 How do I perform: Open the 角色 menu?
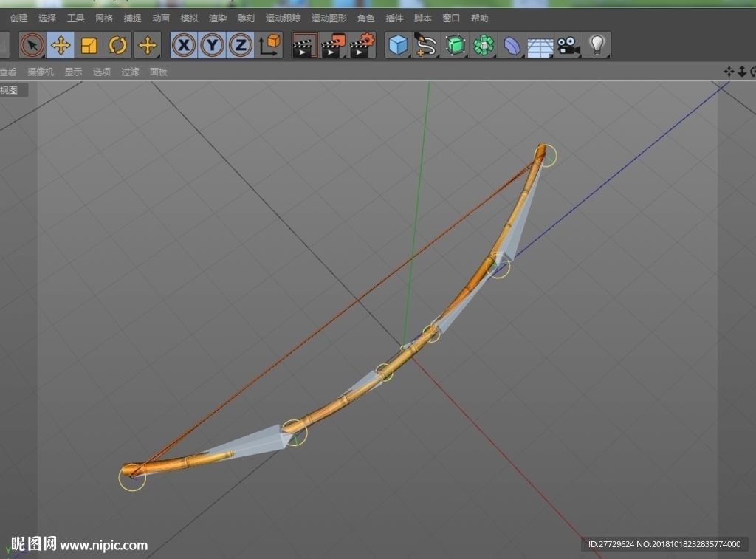click(x=366, y=18)
